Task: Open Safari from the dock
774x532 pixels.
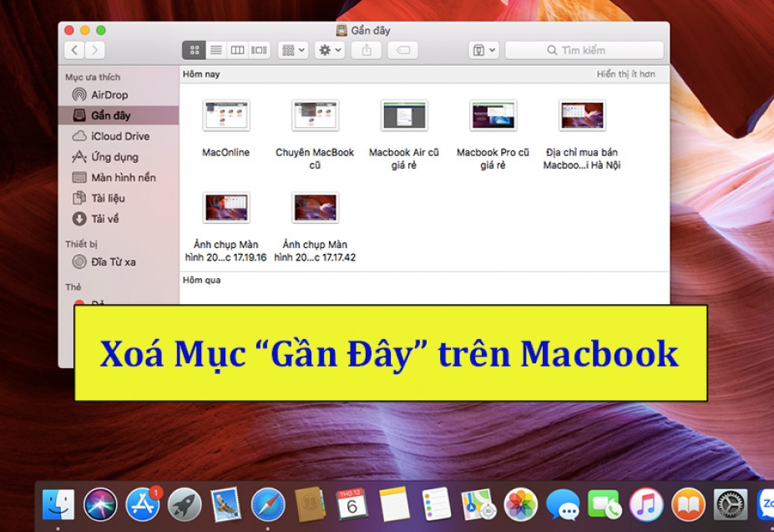Action: coord(268,504)
